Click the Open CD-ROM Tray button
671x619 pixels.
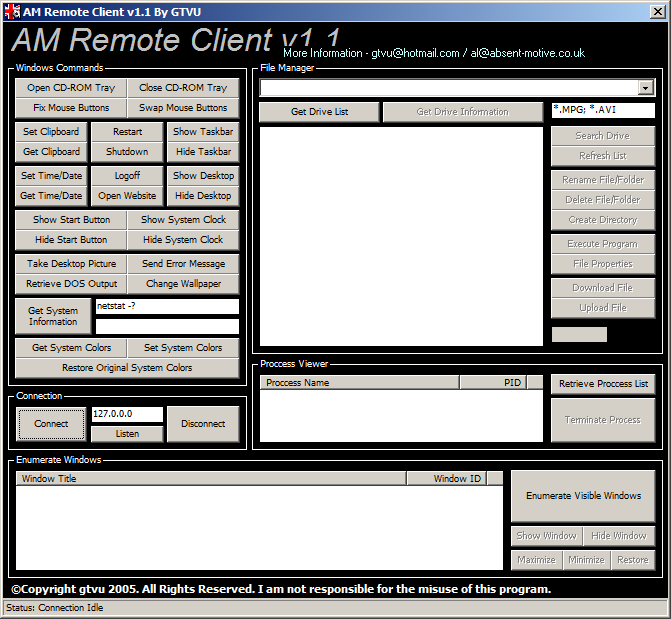click(71, 88)
